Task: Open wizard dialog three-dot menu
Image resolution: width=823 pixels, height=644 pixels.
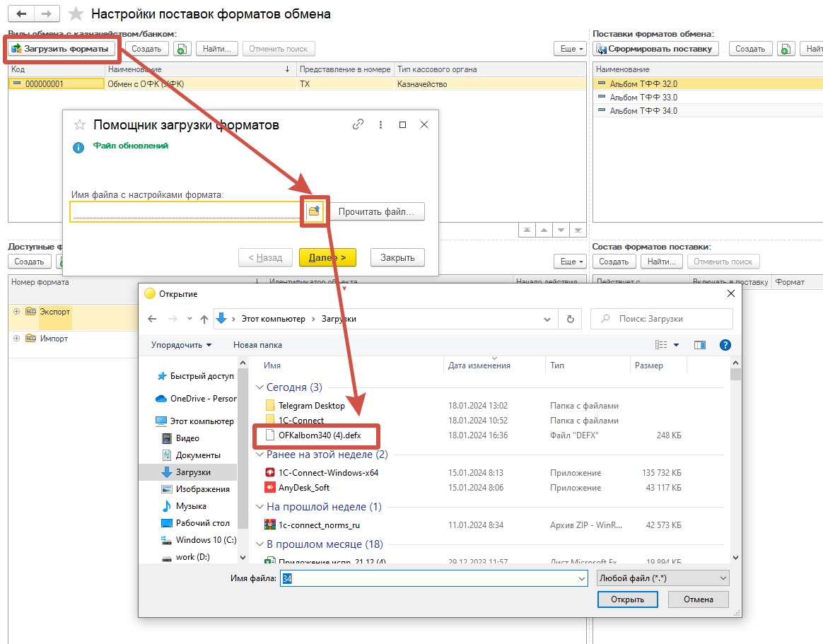Action: pos(380,124)
